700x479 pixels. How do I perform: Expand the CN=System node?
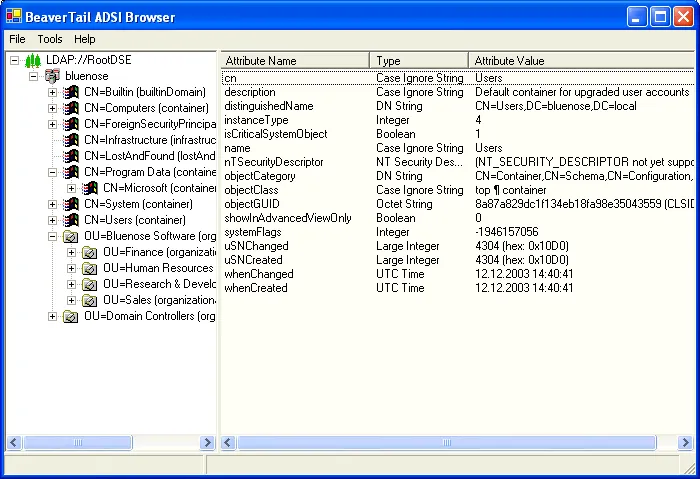coord(53,204)
